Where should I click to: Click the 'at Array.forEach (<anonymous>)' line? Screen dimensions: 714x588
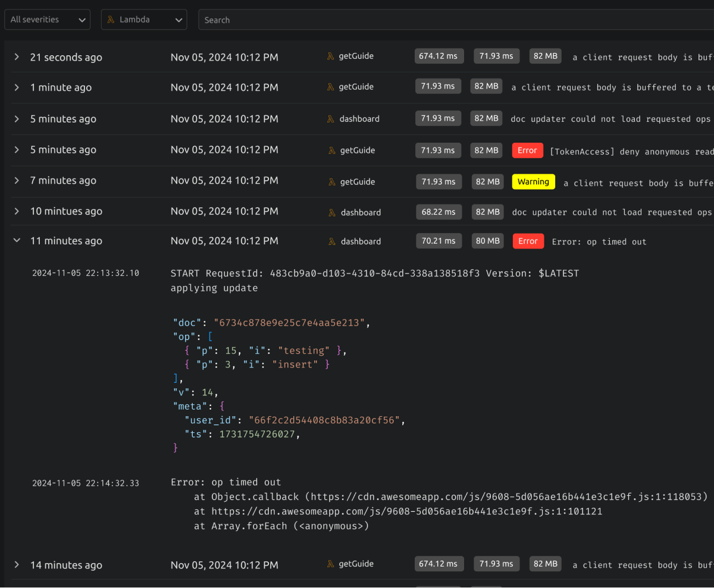coord(281,526)
